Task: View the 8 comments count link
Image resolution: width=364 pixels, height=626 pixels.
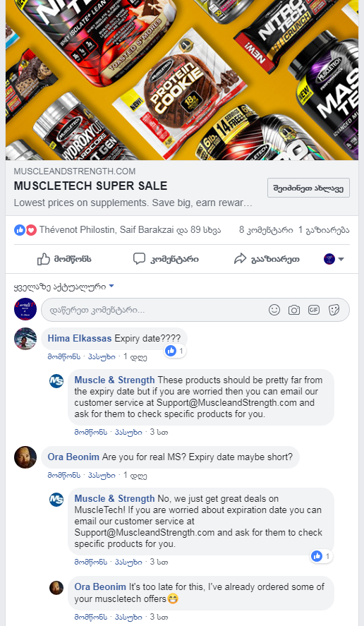Action: pyautogui.click(x=266, y=230)
